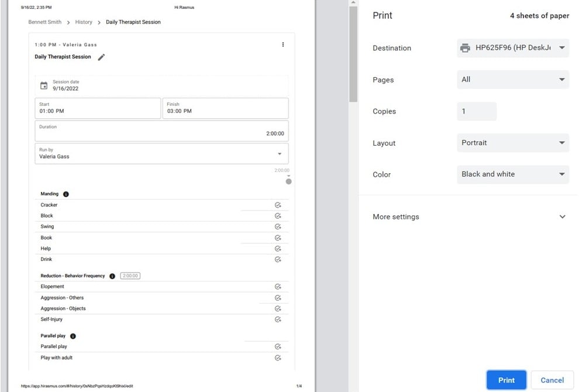This screenshot has height=392, width=579.
Task: Click the Copies number input field
Action: click(x=476, y=111)
